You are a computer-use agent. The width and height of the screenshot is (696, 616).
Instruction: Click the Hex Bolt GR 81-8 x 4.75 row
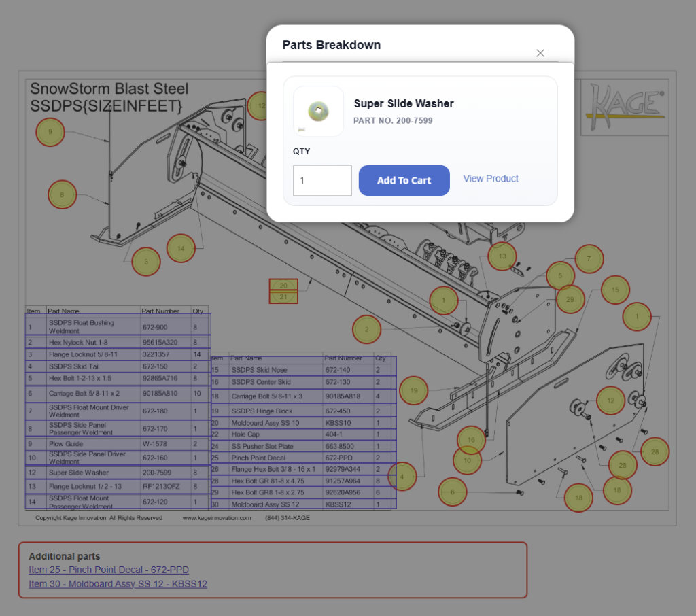click(x=303, y=481)
